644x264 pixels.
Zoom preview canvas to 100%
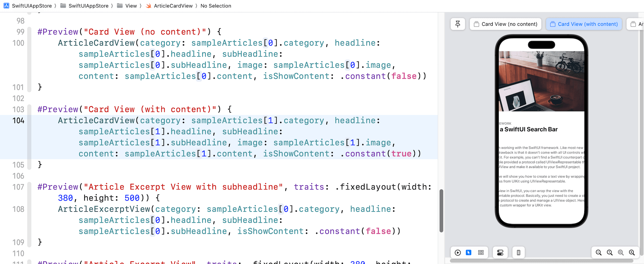point(609,253)
